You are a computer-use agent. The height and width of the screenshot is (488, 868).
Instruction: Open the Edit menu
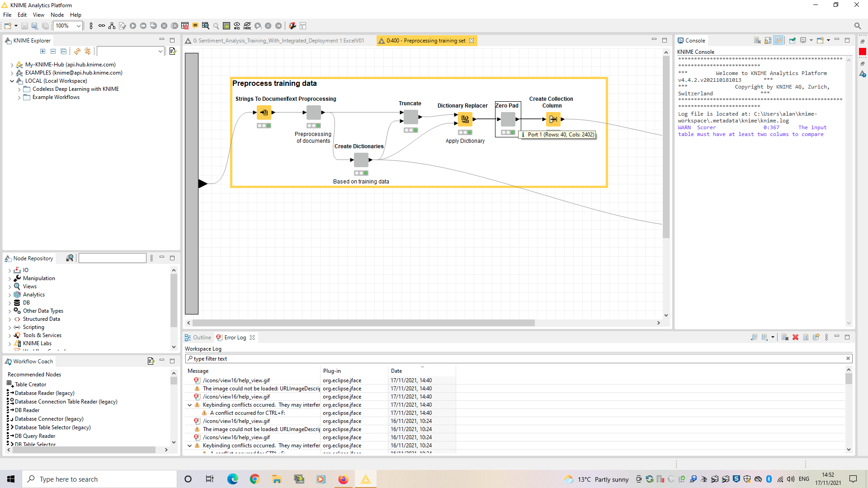[22, 15]
